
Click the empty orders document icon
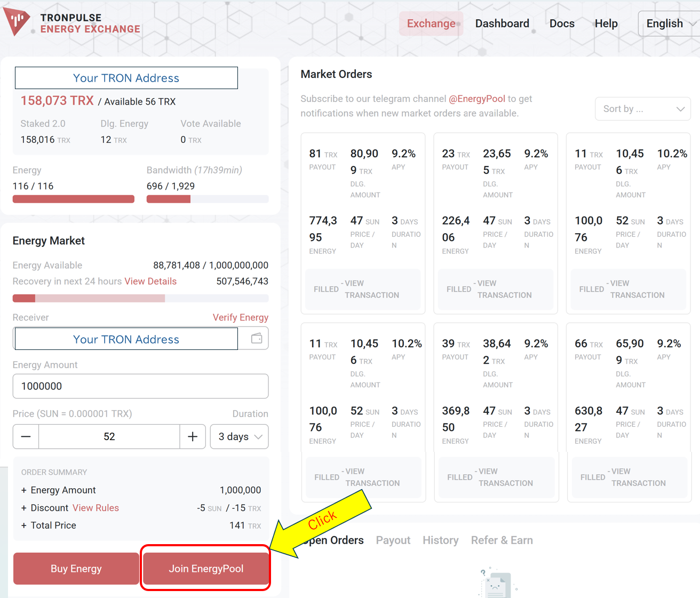[497, 583]
